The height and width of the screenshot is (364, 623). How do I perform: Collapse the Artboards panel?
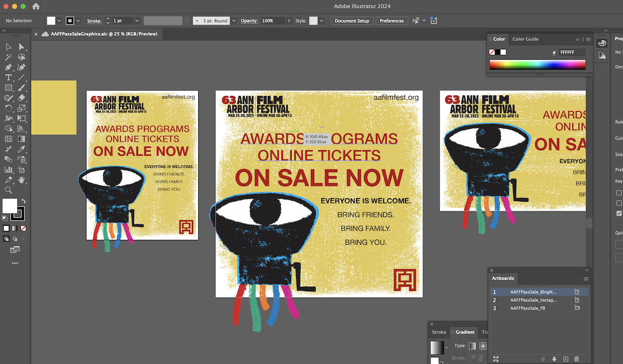click(587, 270)
